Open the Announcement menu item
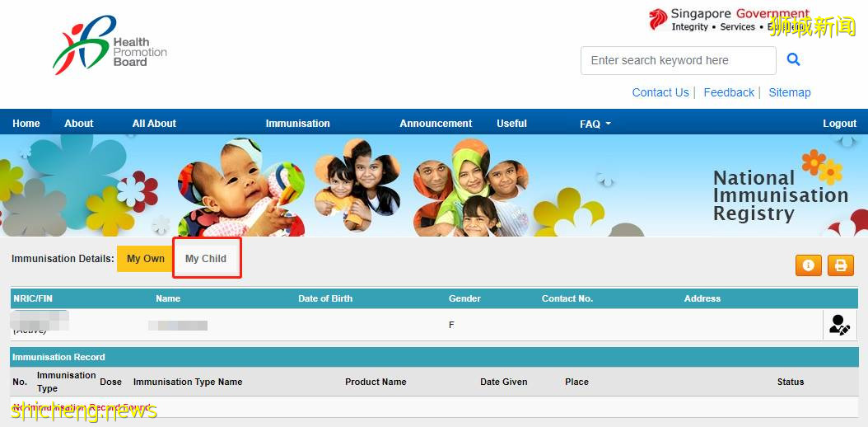Viewport: 868px width, 427px height. 436,124
